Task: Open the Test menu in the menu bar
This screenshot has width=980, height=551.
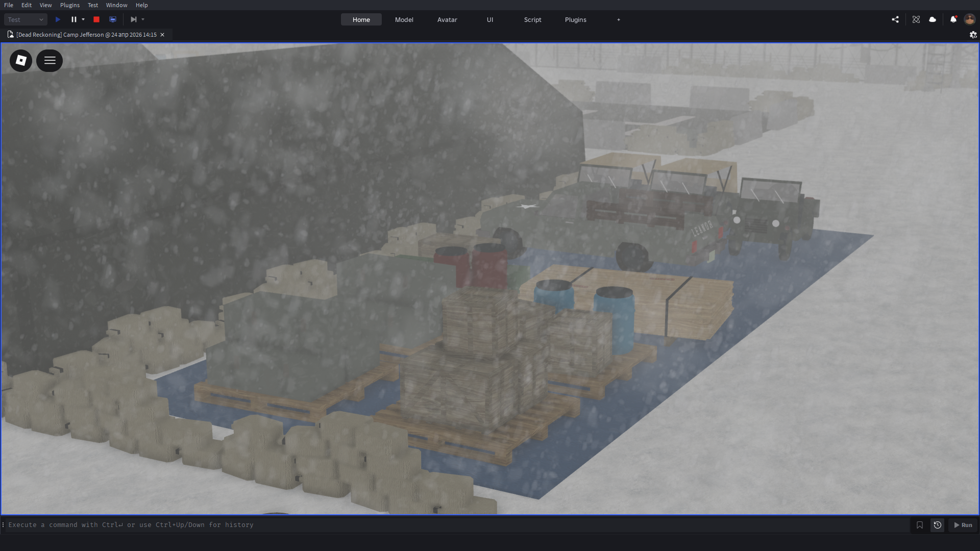Action: (93, 5)
